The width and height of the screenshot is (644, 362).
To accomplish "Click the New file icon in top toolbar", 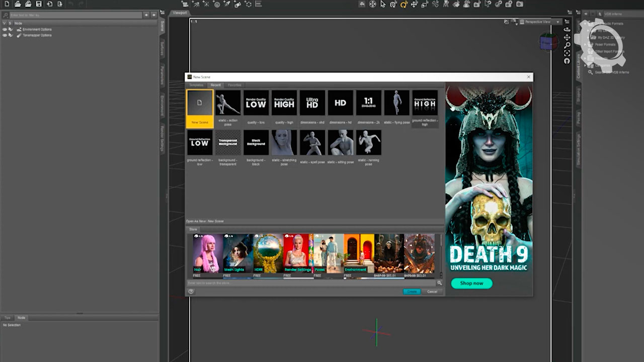I will click(x=7, y=4).
